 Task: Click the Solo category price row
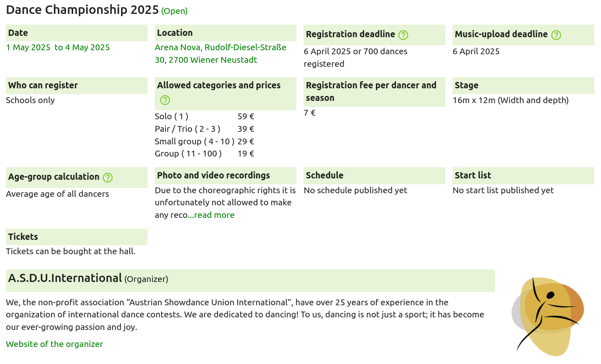click(x=204, y=117)
